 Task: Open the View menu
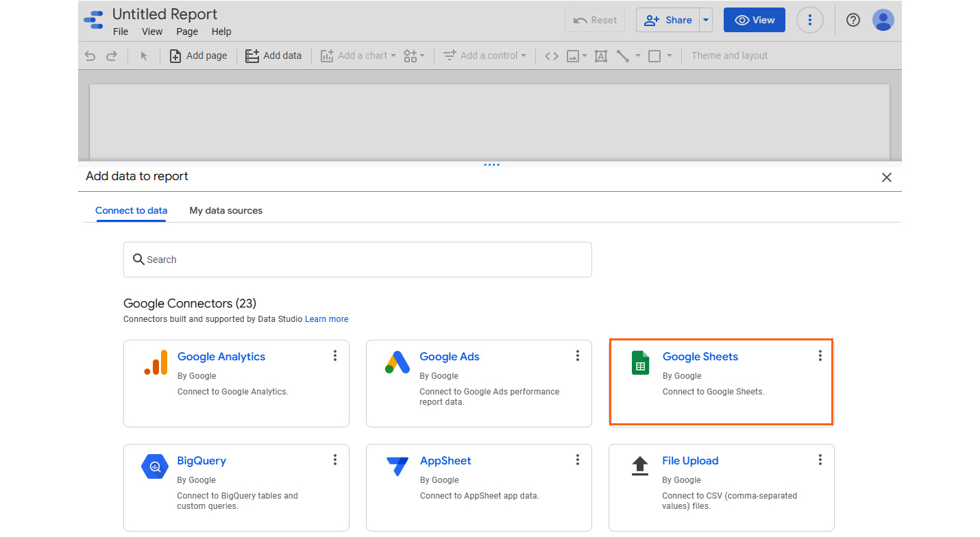pos(152,32)
